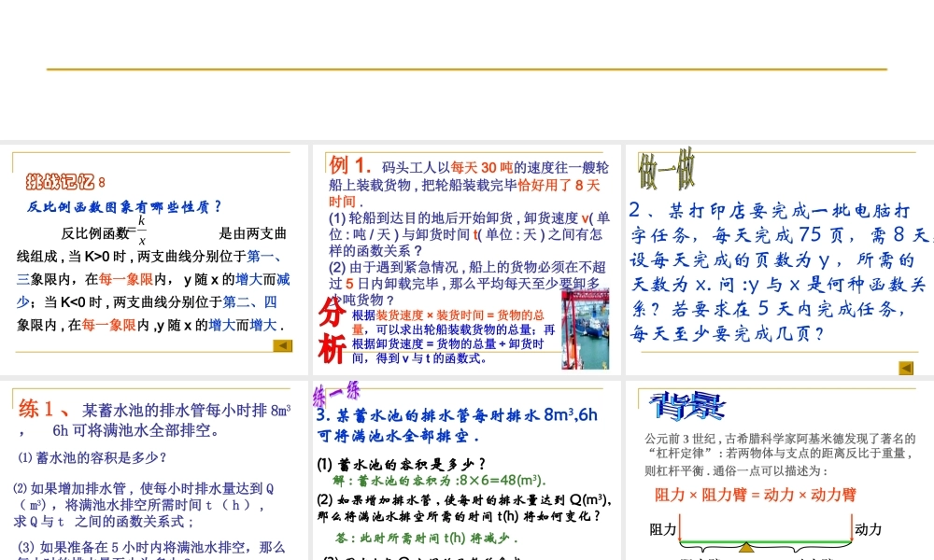Click the 挑战记忆 wordart title
This screenshot has width=934, height=560.
[x=65, y=181]
